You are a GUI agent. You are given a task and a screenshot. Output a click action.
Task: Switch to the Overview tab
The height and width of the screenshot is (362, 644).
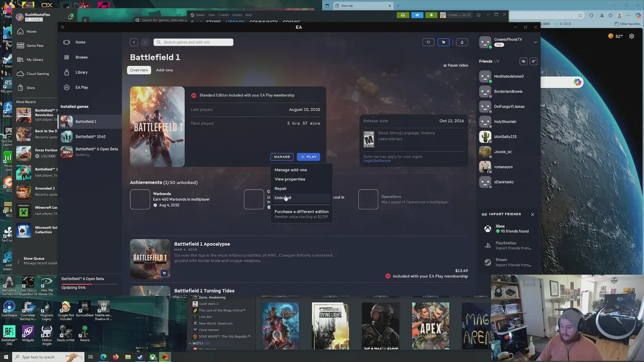(x=139, y=70)
